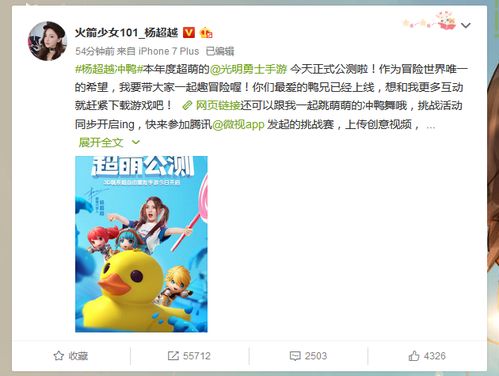Screen dimensions: 499x376
Task: Click the star favorite icon
Action: [x=59, y=356]
